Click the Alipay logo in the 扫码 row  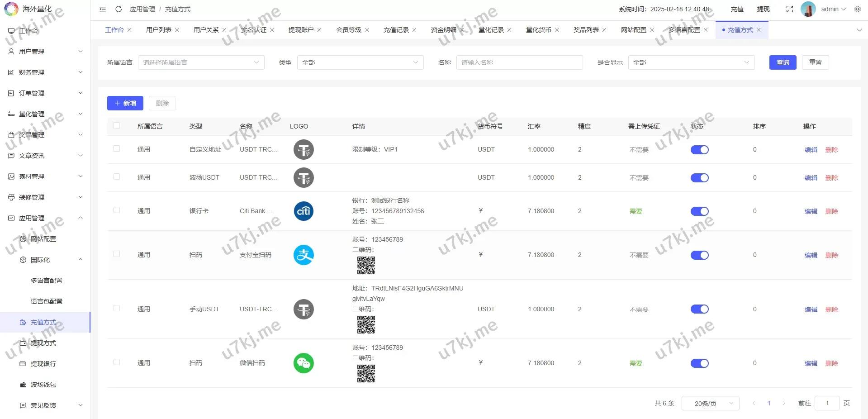coord(303,255)
